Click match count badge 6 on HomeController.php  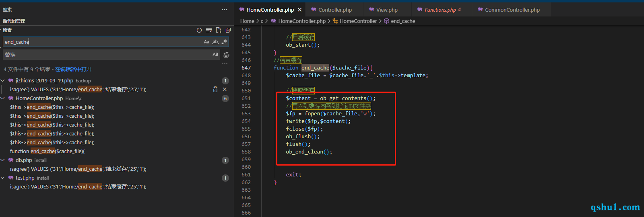coord(225,98)
